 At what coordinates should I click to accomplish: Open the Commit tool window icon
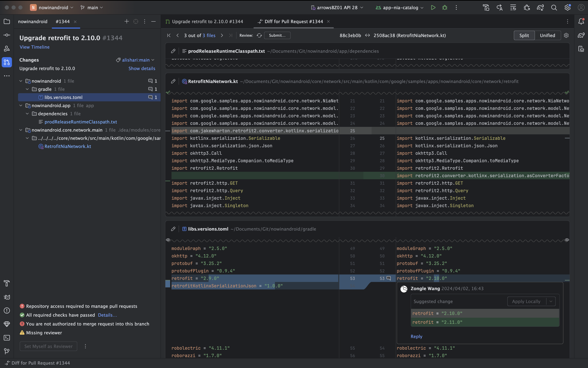pos(7,35)
